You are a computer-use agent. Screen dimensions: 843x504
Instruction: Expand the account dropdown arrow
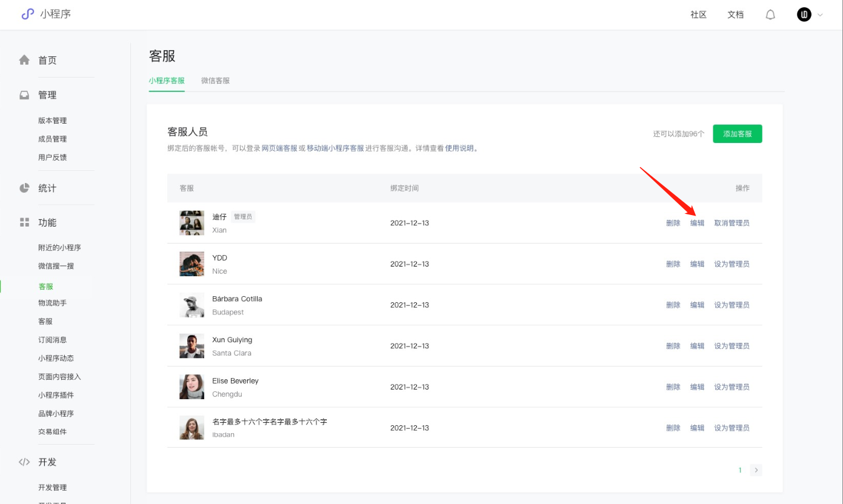[820, 15]
